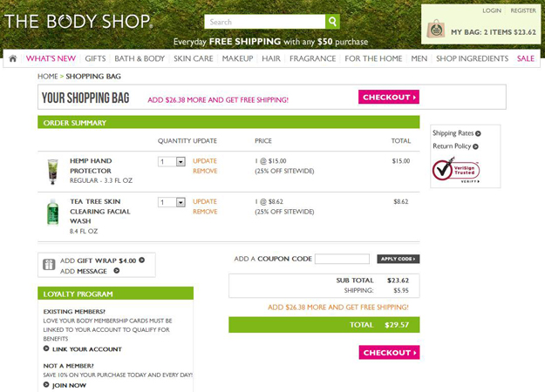The width and height of the screenshot is (545, 392).
Task: Click the Return Policy link
Action: (x=452, y=146)
